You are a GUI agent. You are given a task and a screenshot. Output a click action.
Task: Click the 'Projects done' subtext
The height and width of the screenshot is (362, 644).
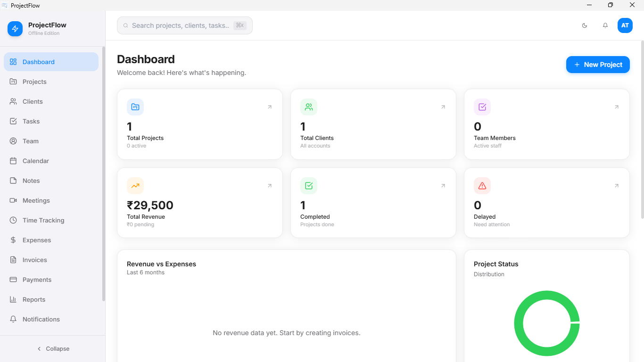point(317,224)
